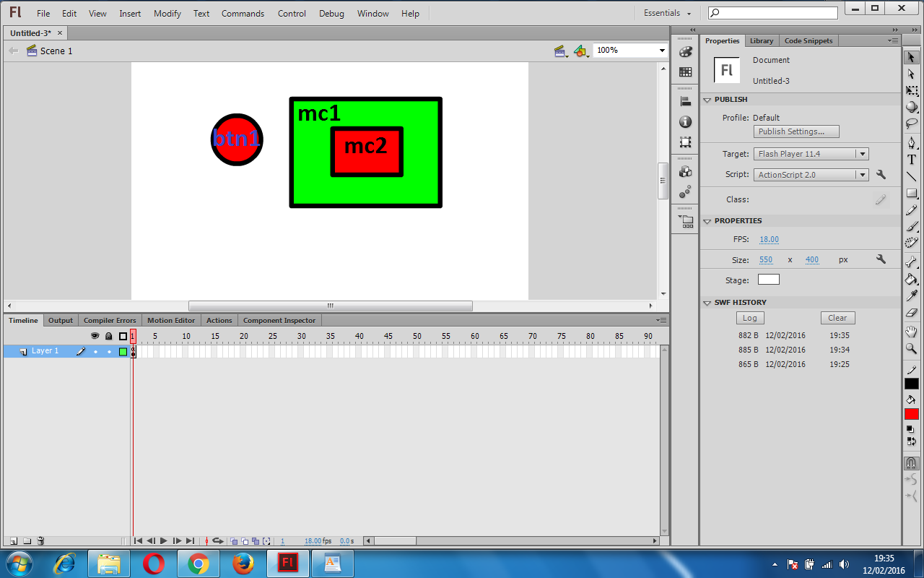Collapse the PUBLISH section

pyautogui.click(x=708, y=100)
